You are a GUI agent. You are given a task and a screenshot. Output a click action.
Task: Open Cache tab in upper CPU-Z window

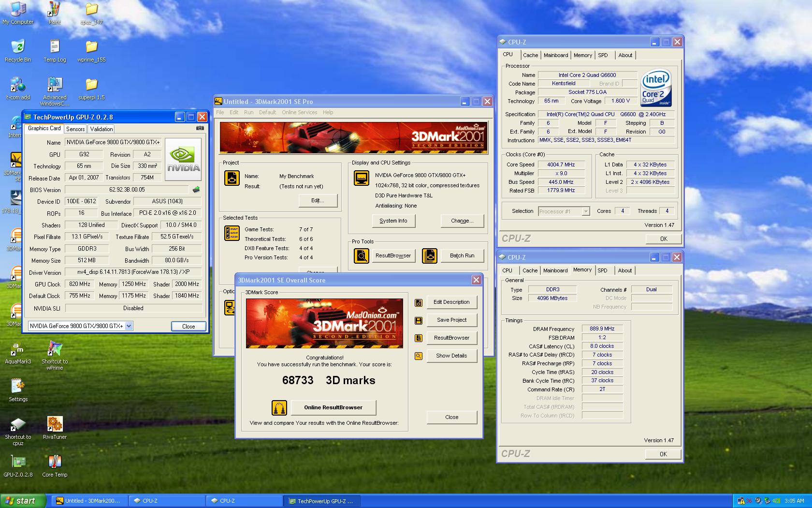[530, 55]
